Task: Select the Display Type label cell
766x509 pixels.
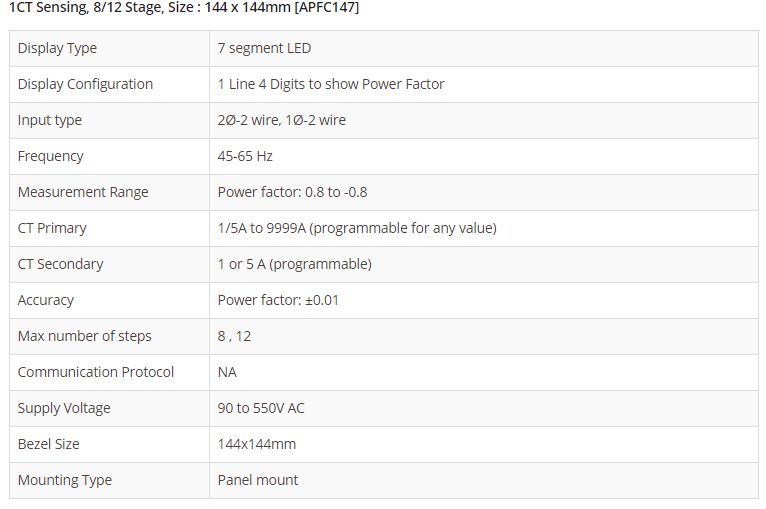Action: (58, 48)
